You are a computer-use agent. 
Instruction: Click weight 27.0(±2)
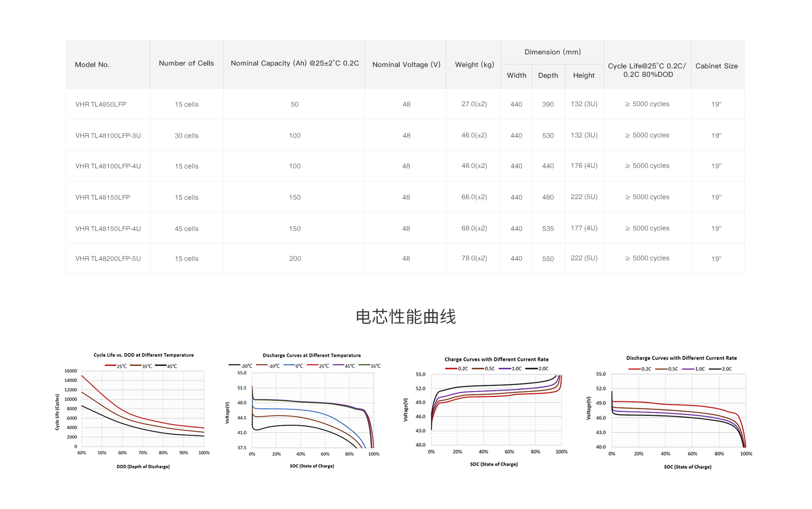474,104
